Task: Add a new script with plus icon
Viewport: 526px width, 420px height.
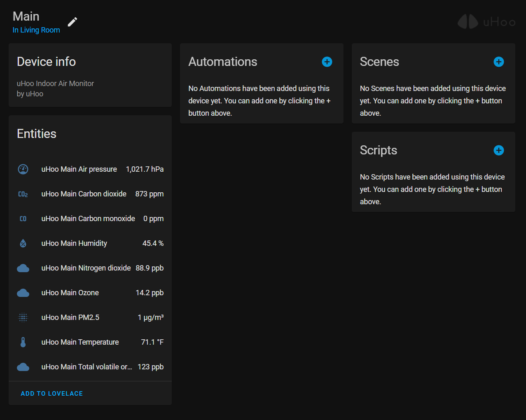Action: coord(498,150)
